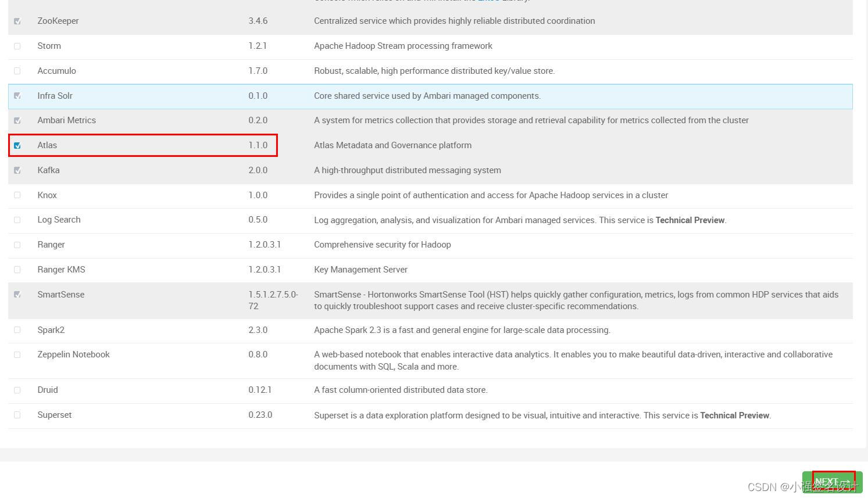This screenshot has height=498, width=868.
Task: Click the Spark2 service name
Action: point(51,330)
